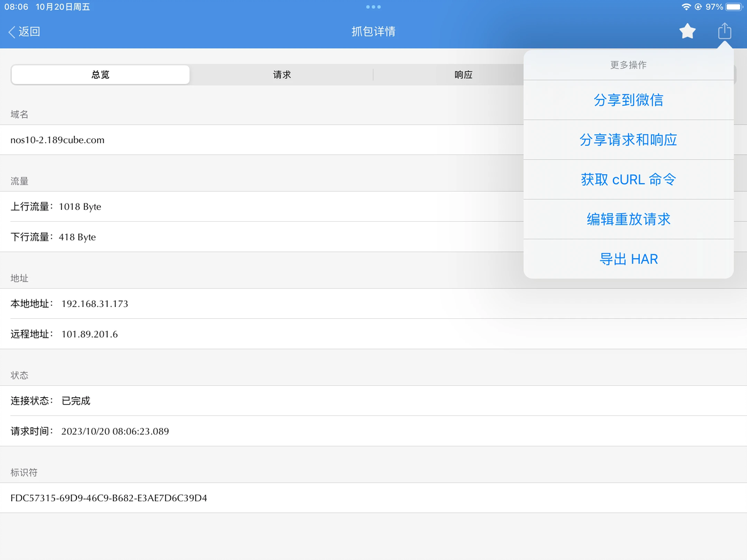Switch to the 请求 tab
The image size is (747, 560).
coord(282,75)
